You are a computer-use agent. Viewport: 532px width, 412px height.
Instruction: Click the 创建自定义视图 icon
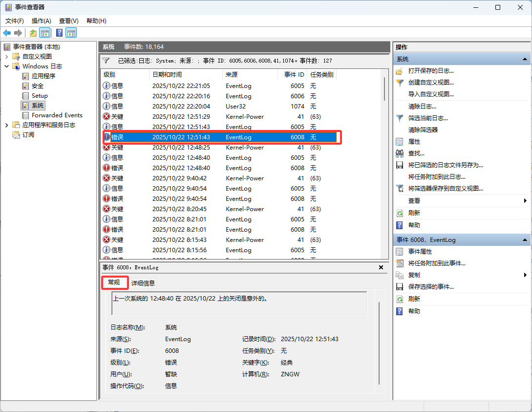point(400,83)
